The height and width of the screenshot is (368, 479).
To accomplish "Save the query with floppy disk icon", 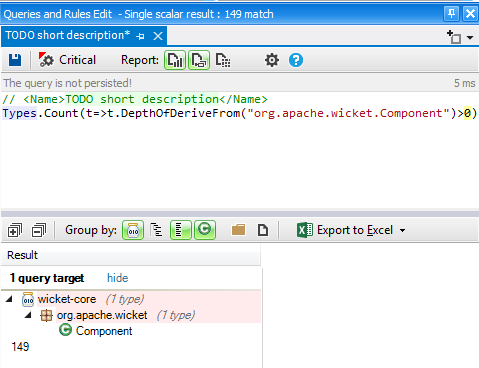I will pyautogui.click(x=15, y=60).
